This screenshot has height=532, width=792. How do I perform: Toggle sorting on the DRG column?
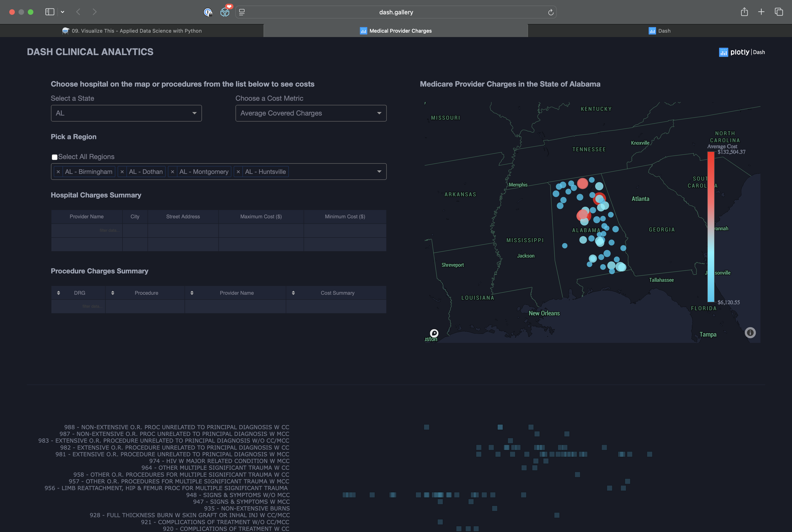pyautogui.click(x=58, y=292)
